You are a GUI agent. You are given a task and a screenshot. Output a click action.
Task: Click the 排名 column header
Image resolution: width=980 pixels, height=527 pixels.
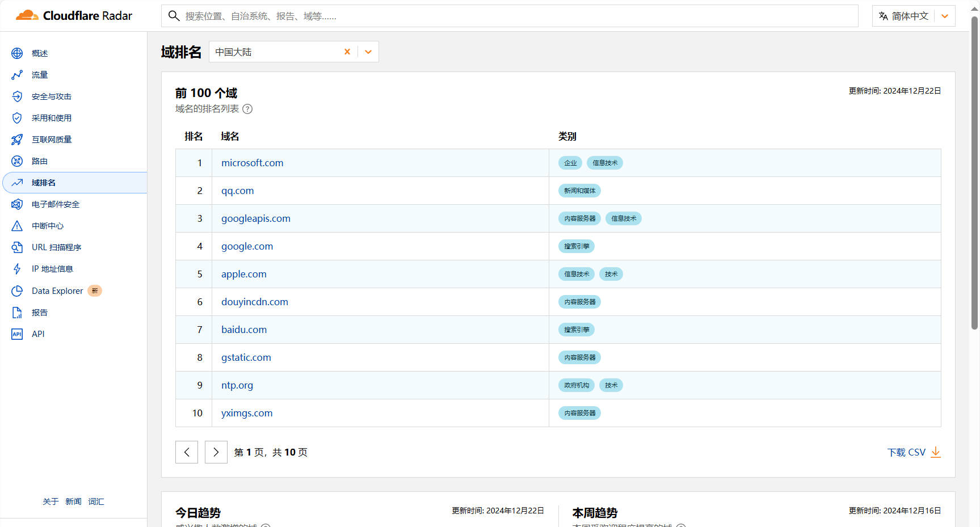(194, 136)
